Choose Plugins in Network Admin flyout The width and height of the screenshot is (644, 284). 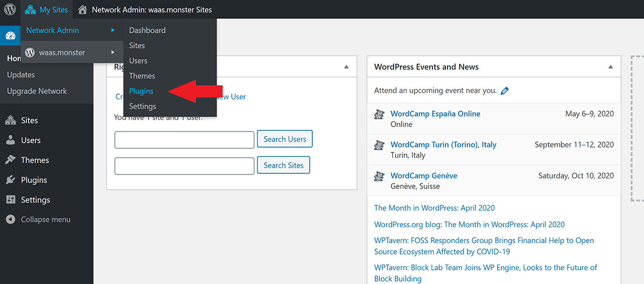point(141,91)
